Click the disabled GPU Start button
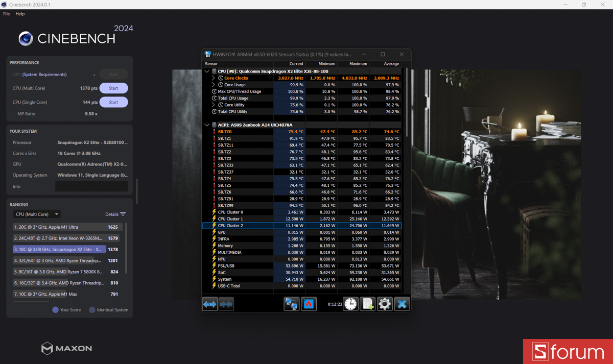Viewport: 613px width, 364px height. tap(113, 75)
